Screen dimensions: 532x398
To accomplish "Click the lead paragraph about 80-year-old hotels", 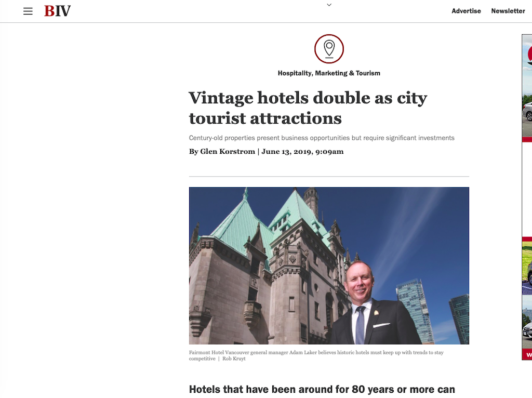I will pos(322,390).
